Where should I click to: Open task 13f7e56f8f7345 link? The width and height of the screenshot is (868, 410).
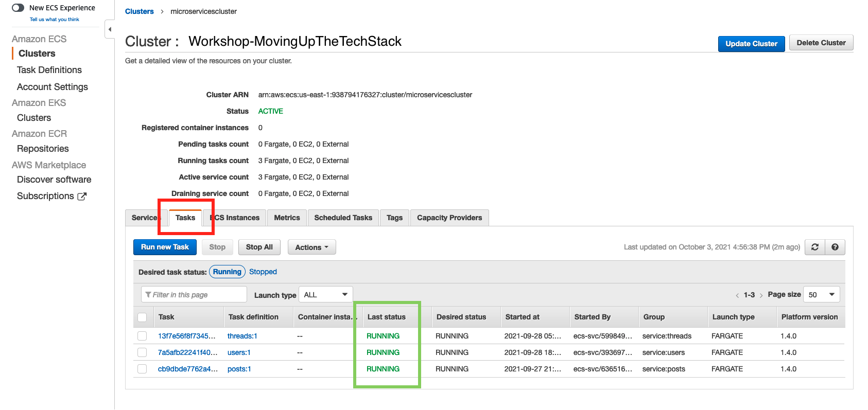(x=187, y=336)
